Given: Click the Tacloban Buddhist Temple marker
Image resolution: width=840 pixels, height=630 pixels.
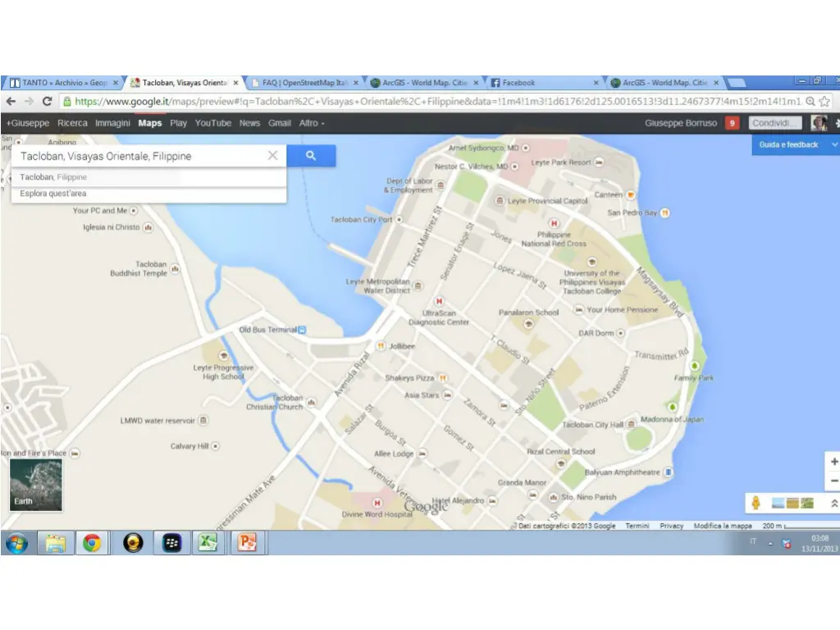Looking at the screenshot, I should pos(176,268).
